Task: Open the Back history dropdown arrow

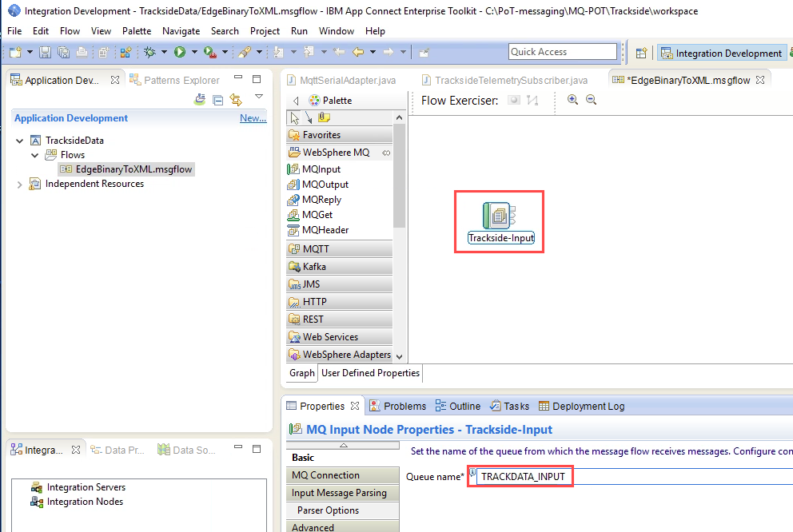Action: click(x=373, y=52)
